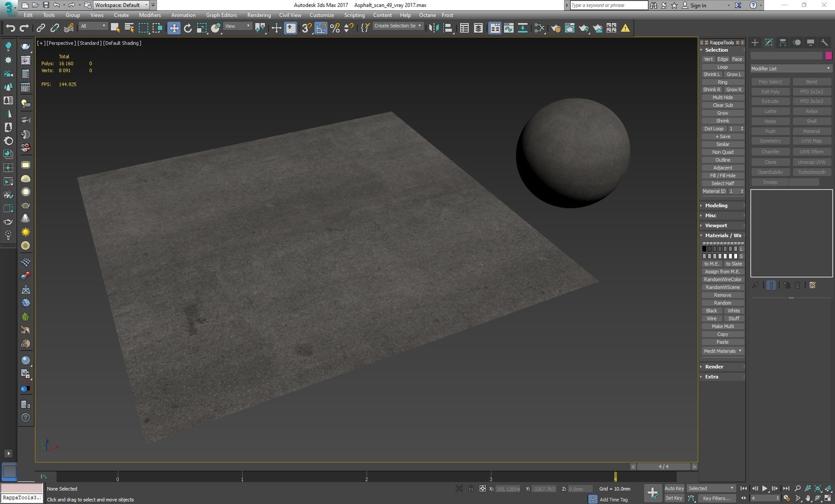Click the yellow warning triangle icon
The image size is (835, 504).
[x=625, y=28]
